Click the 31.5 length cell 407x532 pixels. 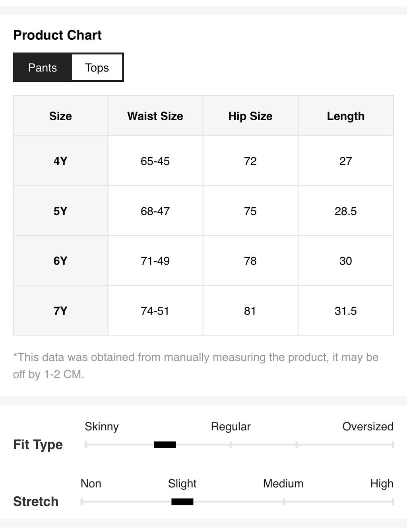point(346,311)
